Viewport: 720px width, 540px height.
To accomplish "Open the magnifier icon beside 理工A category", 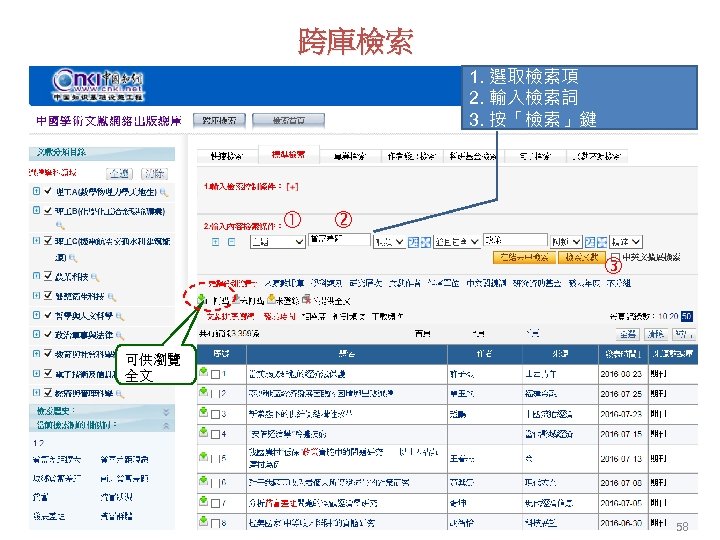I will tap(163, 193).
